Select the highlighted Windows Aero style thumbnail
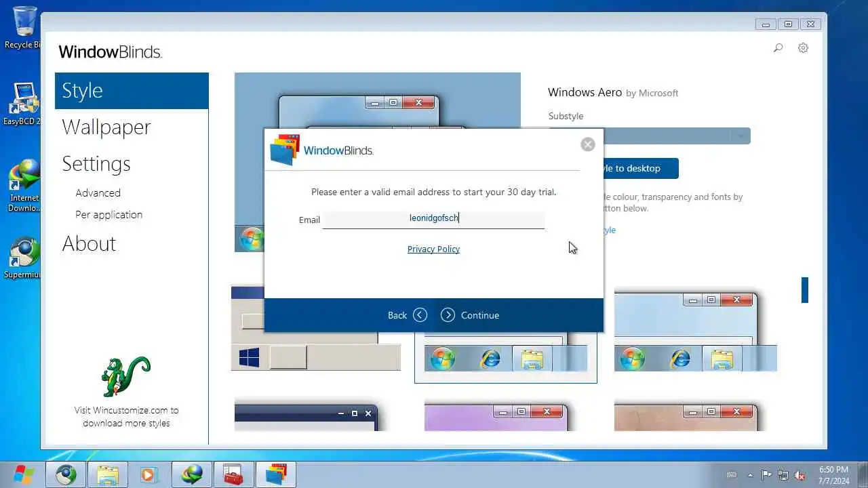The width and height of the screenshot is (868, 488). [x=506, y=357]
